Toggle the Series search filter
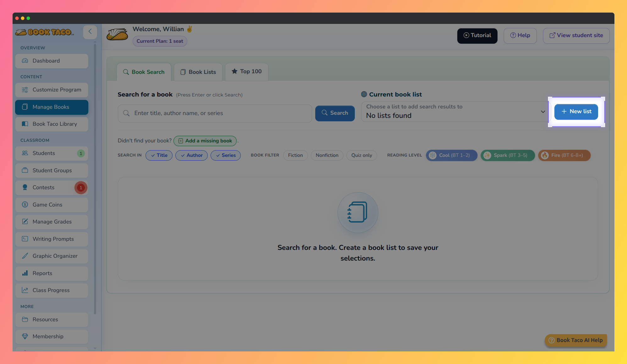The height and width of the screenshot is (364, 627). click(x=226, y=155)
